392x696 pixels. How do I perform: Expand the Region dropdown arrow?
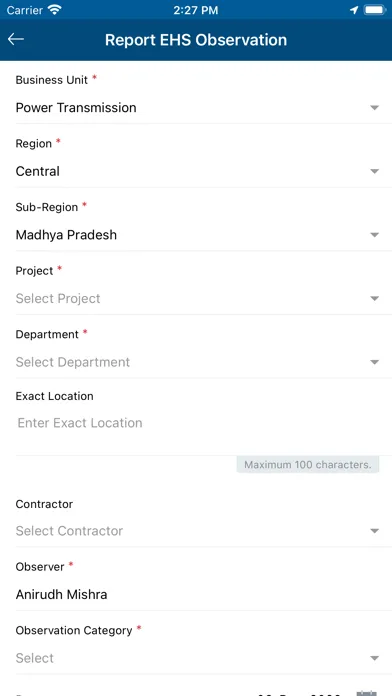point(374,171)
